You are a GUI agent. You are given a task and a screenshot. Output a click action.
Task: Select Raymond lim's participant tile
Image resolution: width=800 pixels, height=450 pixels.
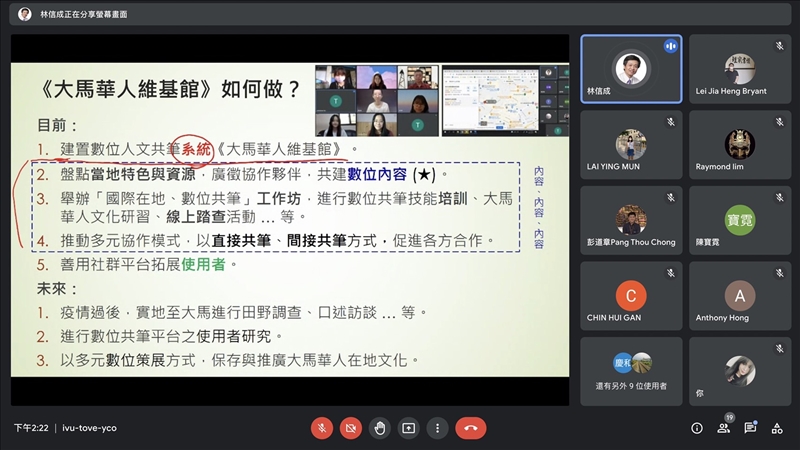[x=739, y=145]
